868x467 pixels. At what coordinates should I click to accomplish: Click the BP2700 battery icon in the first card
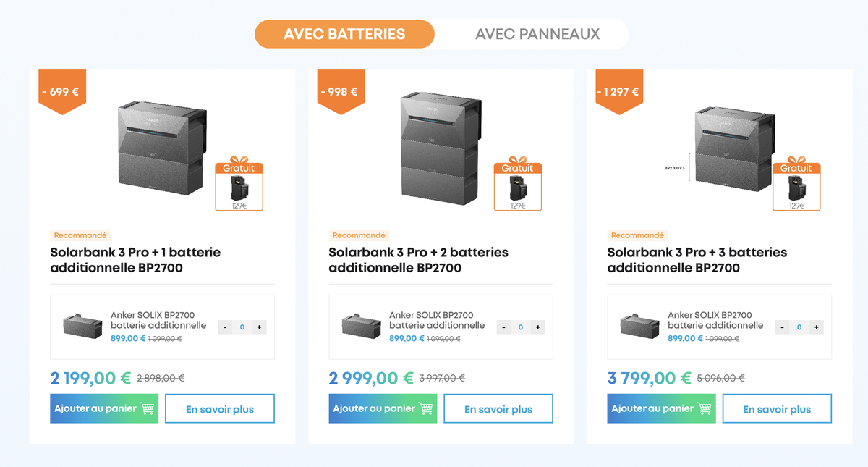click(82, 326)
